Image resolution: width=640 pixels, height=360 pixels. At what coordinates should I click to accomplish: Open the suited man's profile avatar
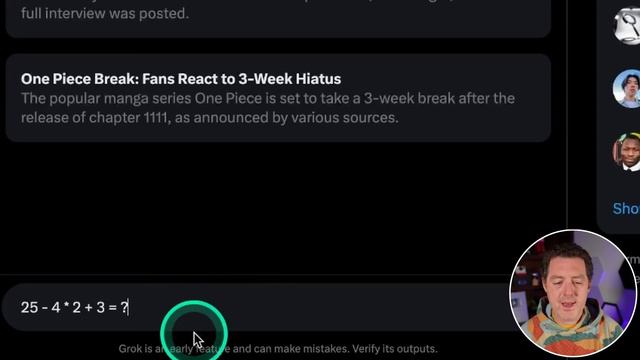(627, 151)
